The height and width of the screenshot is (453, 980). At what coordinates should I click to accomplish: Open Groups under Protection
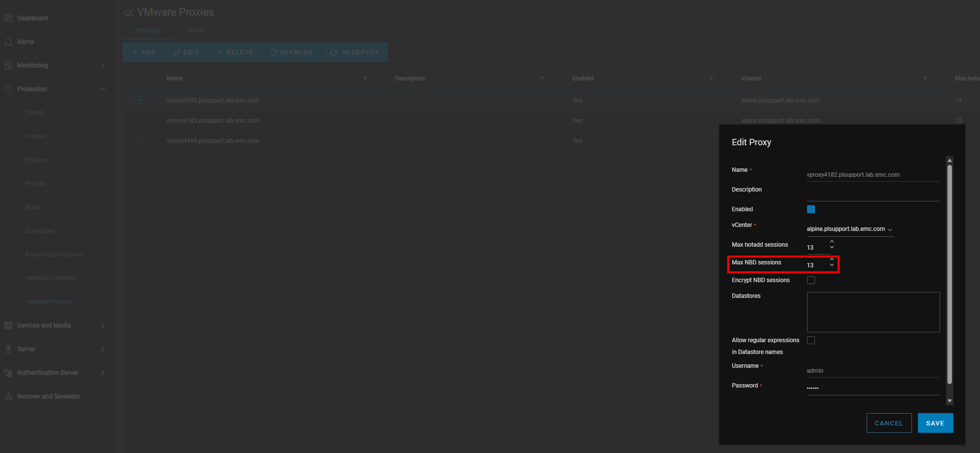35,136
